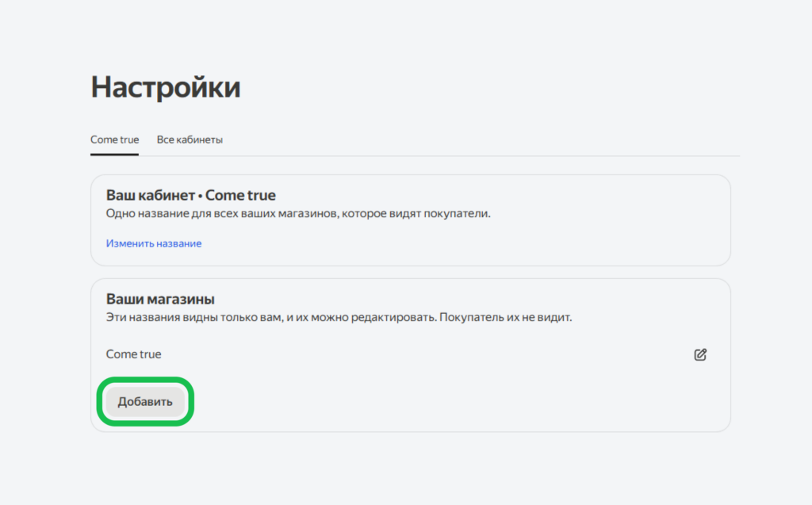Click Добавить to add a new shop

(x=145, y=401)
